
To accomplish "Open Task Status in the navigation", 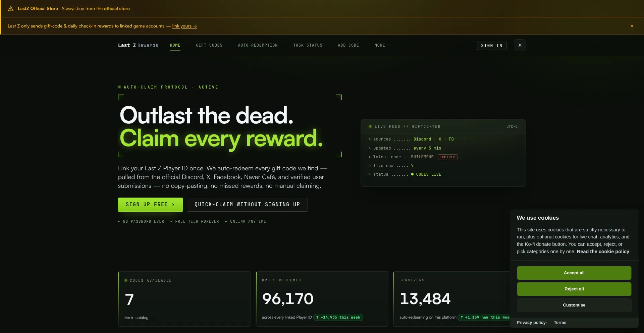I will (308, 45).
